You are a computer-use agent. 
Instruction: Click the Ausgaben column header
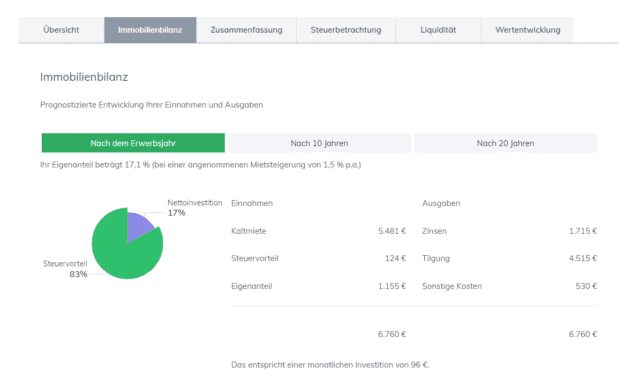[441, 203]
